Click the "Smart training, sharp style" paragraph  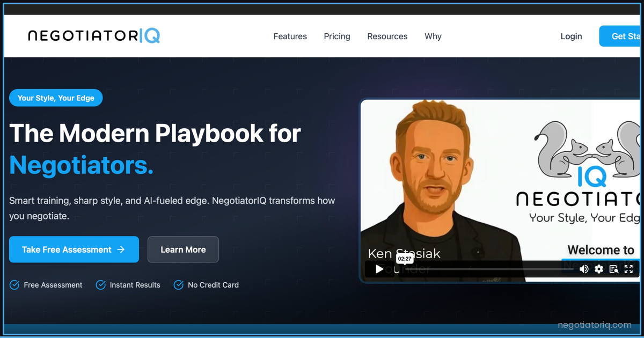pyautogui.click(x=172, y=209)
